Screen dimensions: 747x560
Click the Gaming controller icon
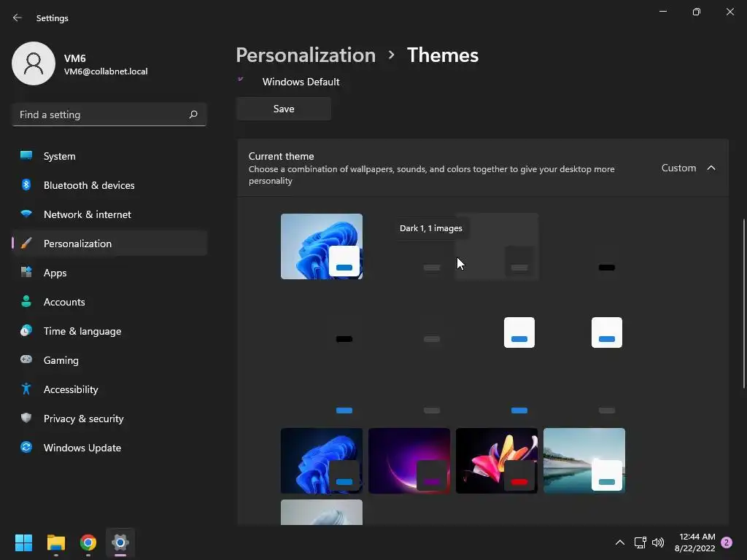[26, 359]
